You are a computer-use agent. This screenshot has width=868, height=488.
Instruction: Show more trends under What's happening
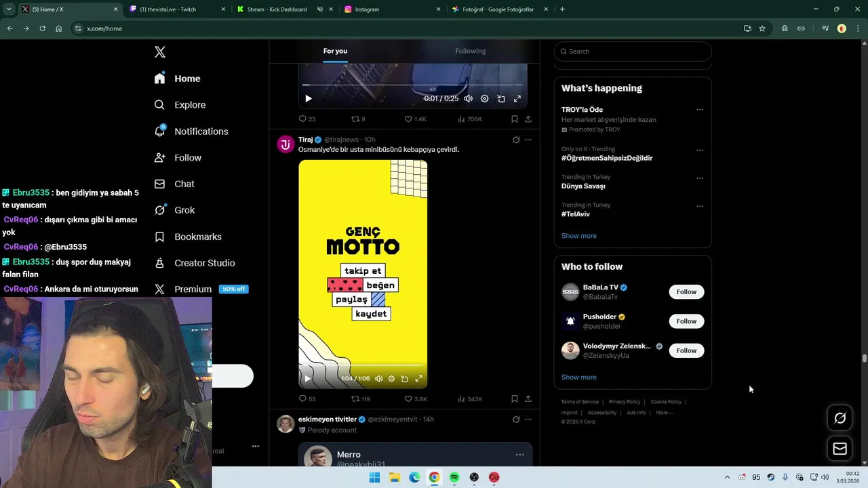click(x=579, y=236)
